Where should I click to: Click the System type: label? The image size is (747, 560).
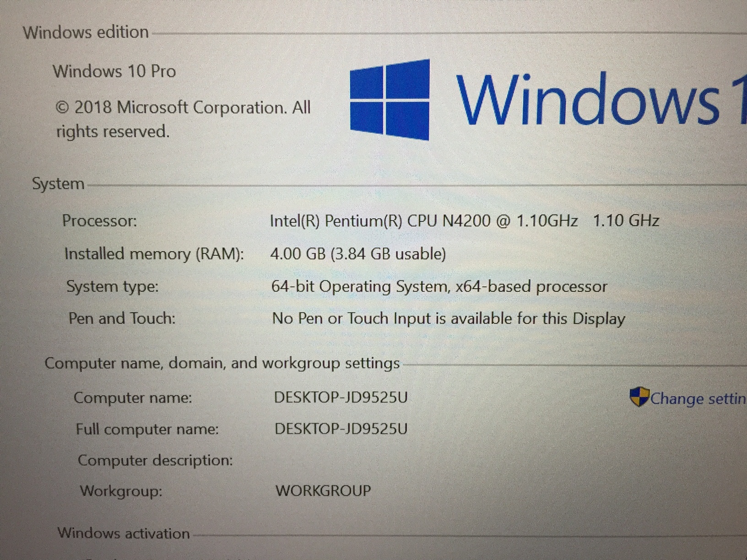click(x=113, y=287)
